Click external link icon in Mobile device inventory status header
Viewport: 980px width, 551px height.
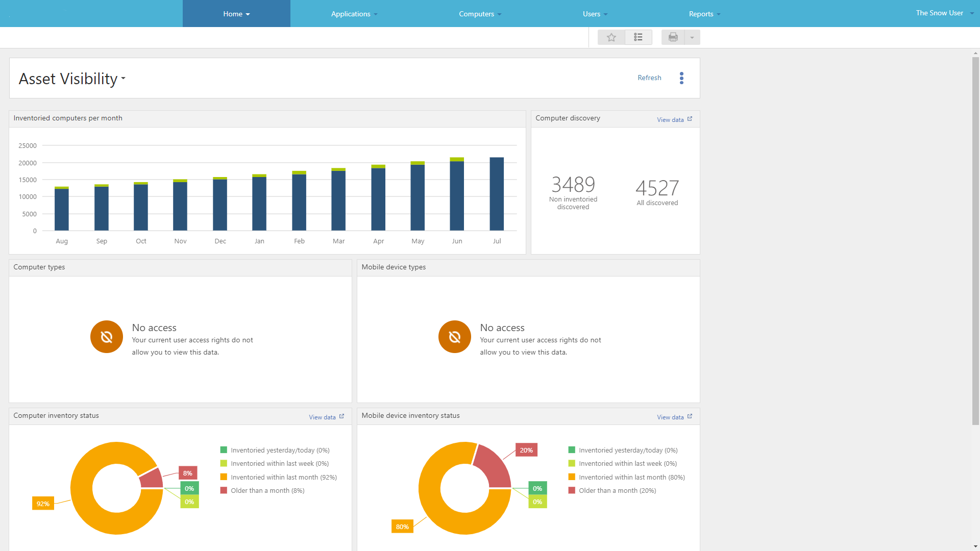tap(690, 416)
